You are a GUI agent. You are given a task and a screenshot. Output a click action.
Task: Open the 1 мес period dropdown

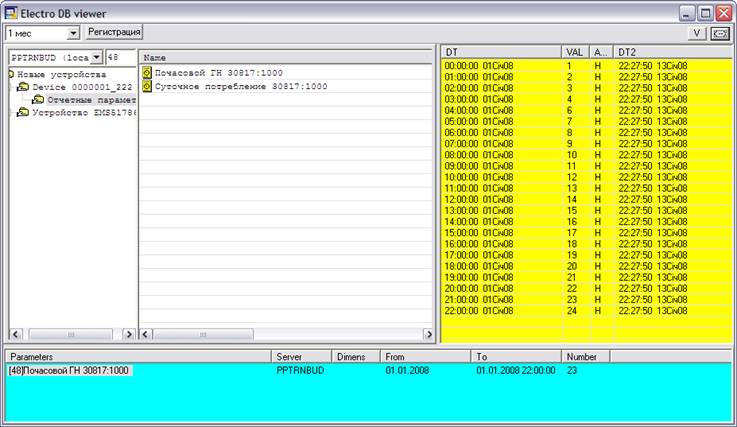click(x=74, y=33)
